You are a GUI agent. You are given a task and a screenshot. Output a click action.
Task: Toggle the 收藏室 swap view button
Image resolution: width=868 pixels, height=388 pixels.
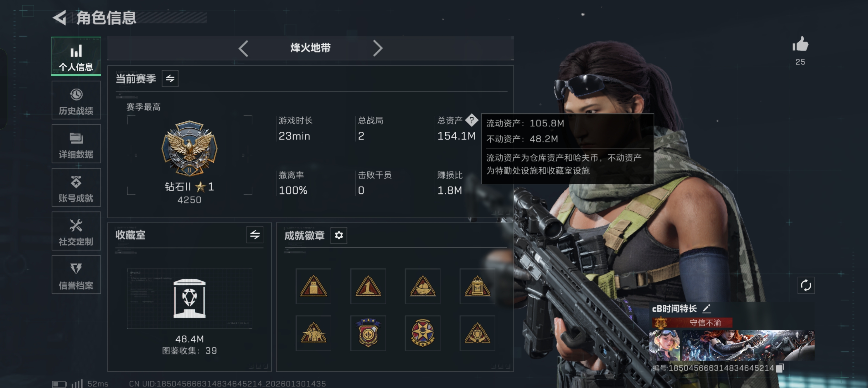pyautogui.click(x=255, y=235)
